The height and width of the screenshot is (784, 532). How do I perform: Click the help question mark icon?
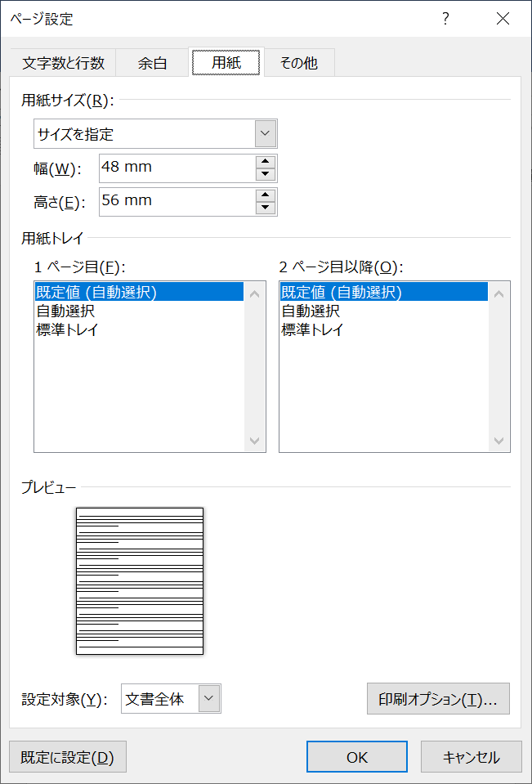[445, 19]
